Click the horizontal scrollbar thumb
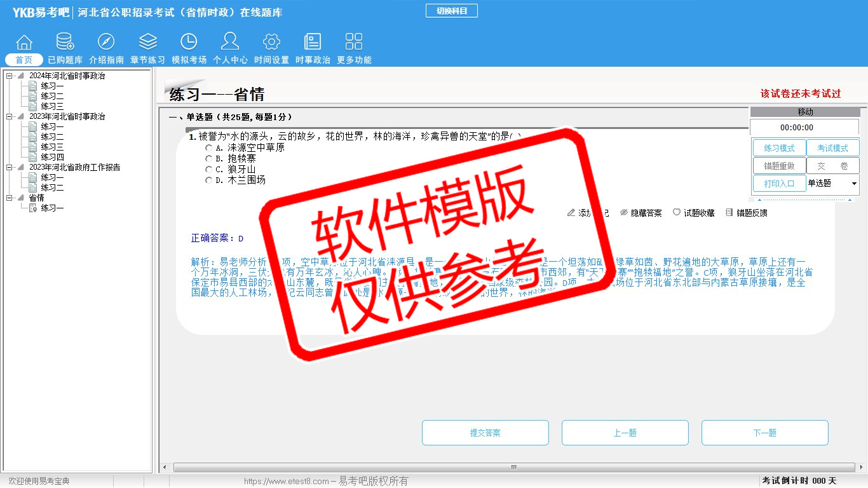 point(513,467)
